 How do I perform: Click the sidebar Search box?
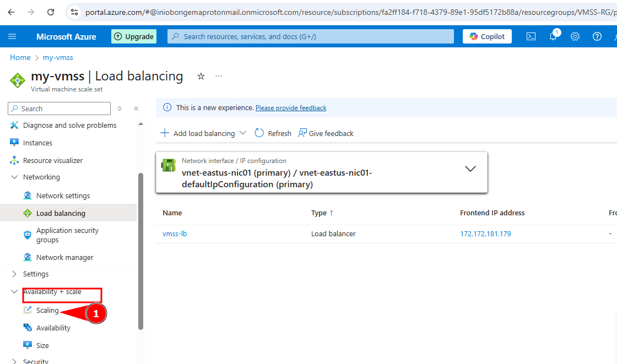59,108
